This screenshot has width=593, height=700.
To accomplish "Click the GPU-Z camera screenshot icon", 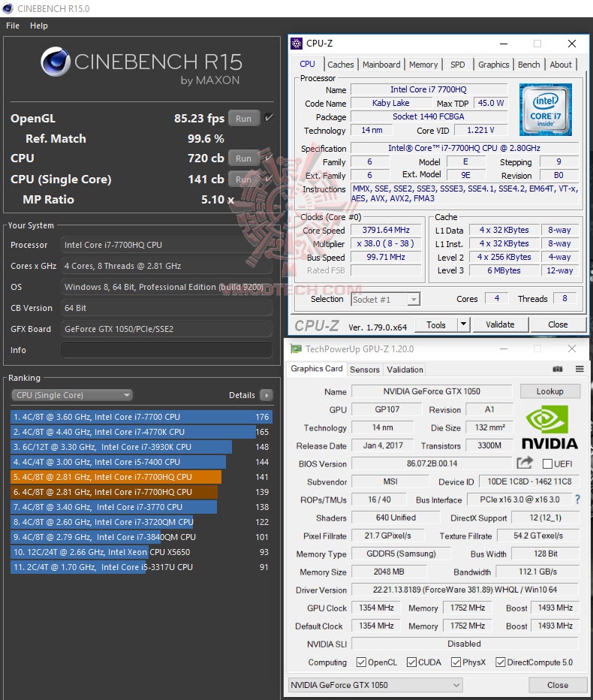I will click(x=557, y=369).
